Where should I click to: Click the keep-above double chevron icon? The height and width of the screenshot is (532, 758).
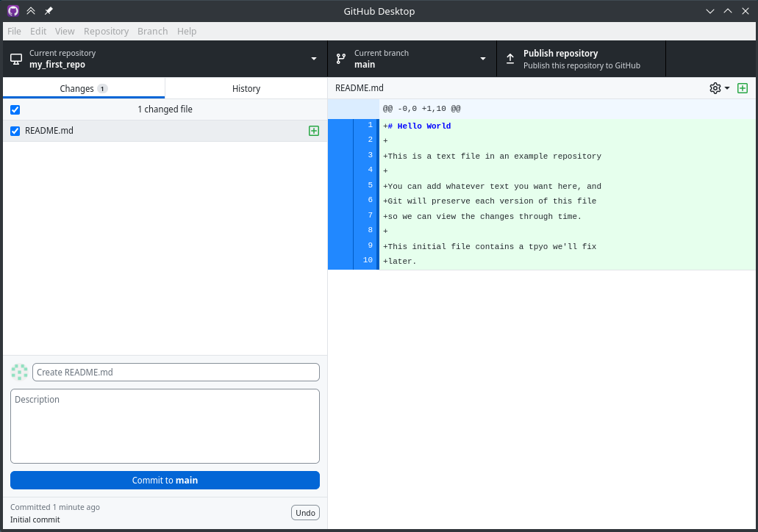click(x=31, y=10)
